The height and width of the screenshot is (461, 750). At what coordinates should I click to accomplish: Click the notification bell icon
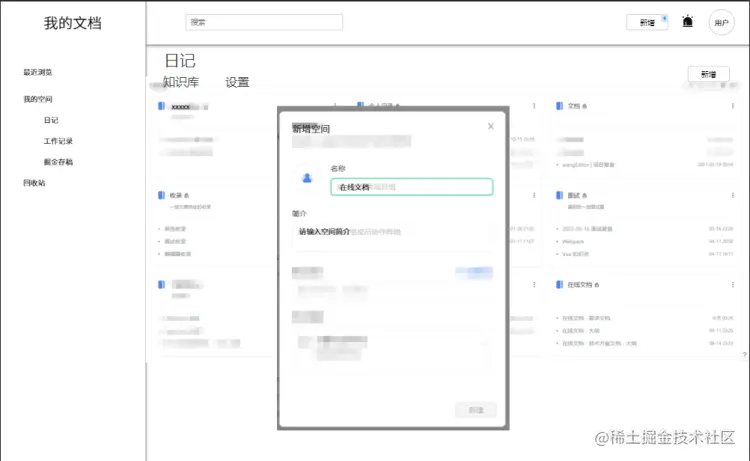pyautogui.click(x=687, y=22)
